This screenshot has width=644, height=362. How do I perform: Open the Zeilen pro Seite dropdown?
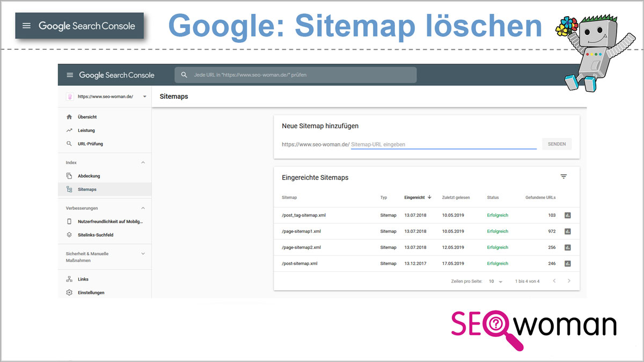[496, 281]
